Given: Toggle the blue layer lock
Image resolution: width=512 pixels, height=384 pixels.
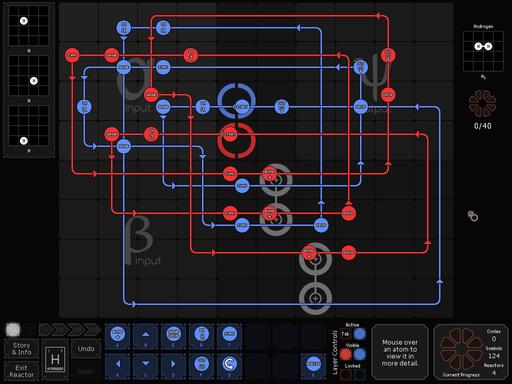Looking at the screenshot, I should point(359,375).
